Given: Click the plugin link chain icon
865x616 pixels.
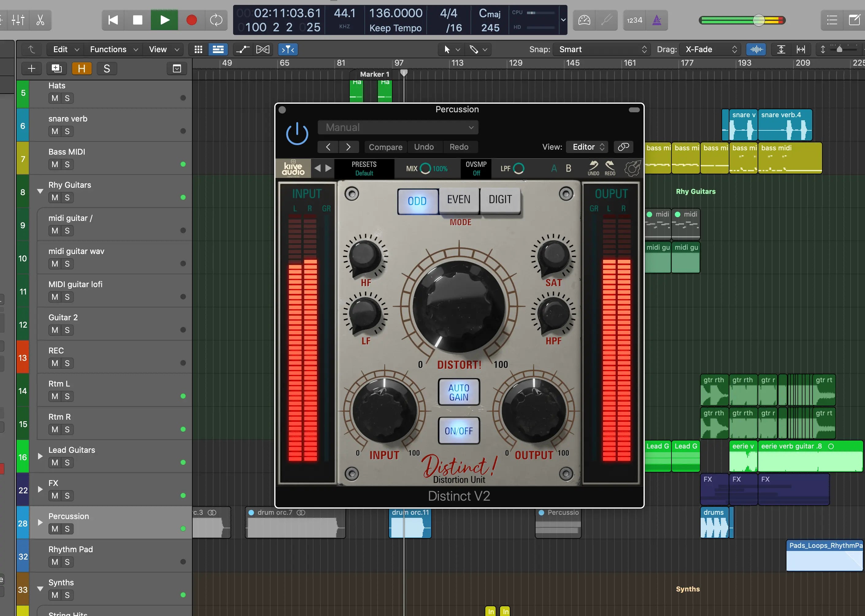Looking at the screenshot, I should 623,147.
